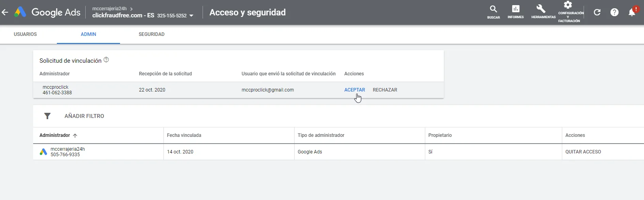Select the Admin tab
Screen dimensions: 644x200
88,34
